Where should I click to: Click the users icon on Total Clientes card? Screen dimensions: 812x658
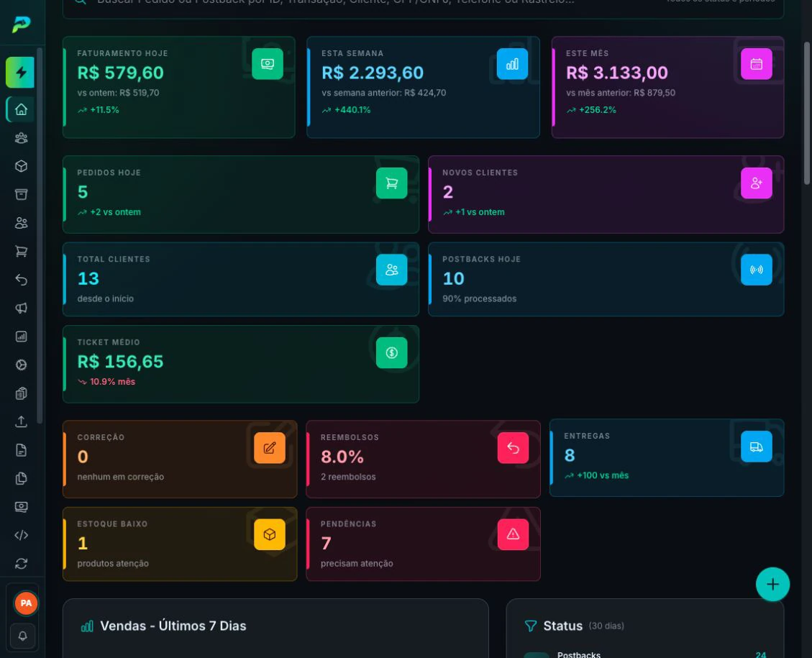click(391, 270)
